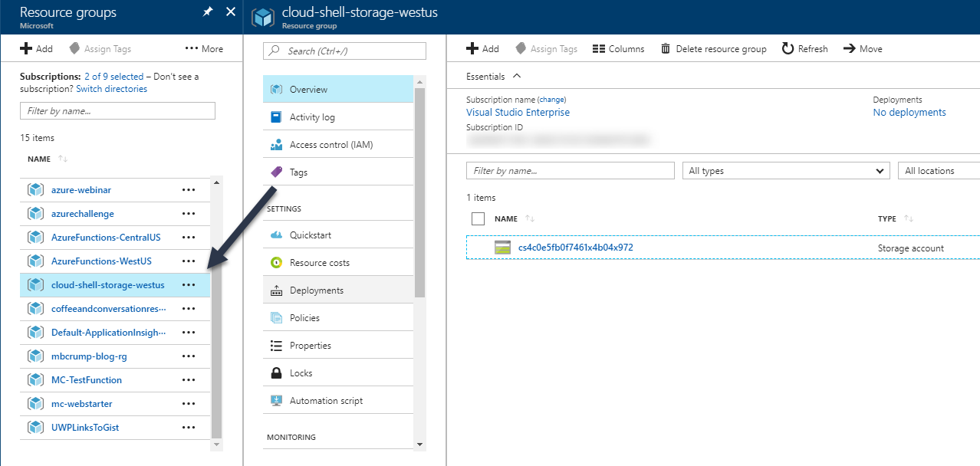This screenshot has height=466, width=980.
Task: Open the Activity log menu item
Action: pyautogui.click(x=312, y=117)
